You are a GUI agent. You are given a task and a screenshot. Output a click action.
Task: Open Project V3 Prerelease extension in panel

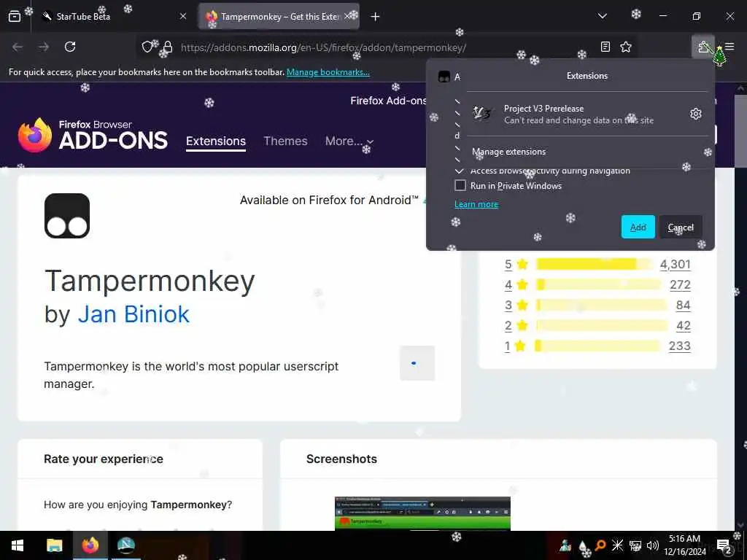pyautogui.click(x=578, y=114)
